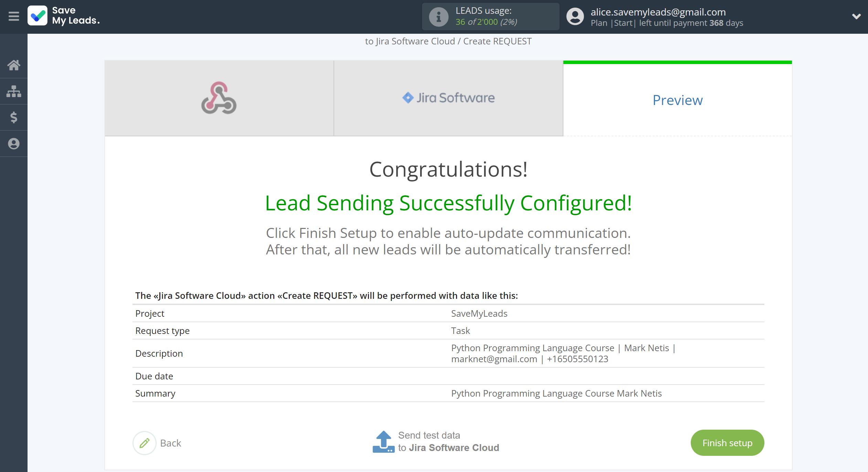Click the SaveMyLeads project value
This screenshot has width=868, height=472.
pyautogui.click(x=479, y=314)
